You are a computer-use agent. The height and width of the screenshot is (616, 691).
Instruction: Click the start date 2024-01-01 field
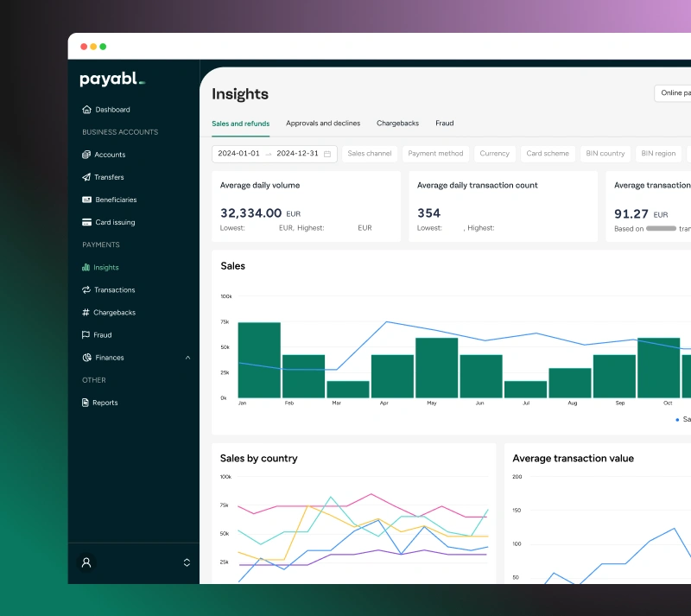coord(239,154)
